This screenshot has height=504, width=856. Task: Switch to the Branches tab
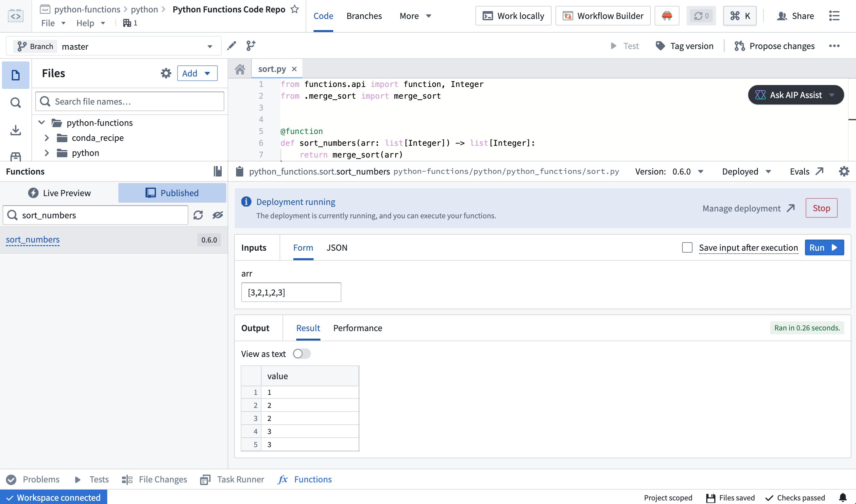pyautogui.click(x=364, y=16)
